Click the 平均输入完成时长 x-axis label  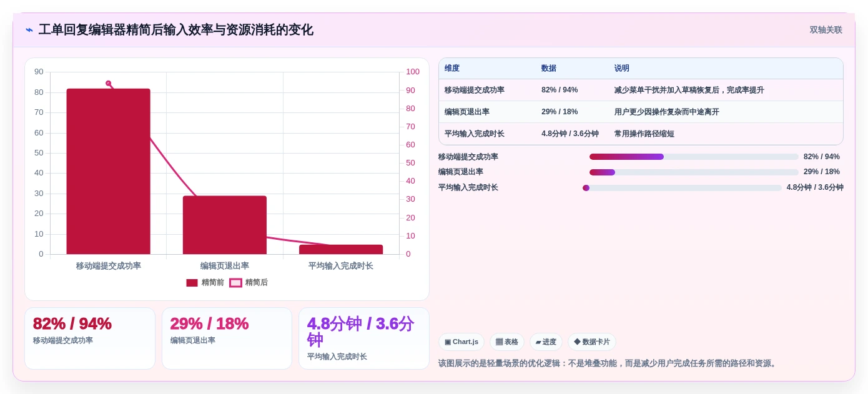click(341, 266)
